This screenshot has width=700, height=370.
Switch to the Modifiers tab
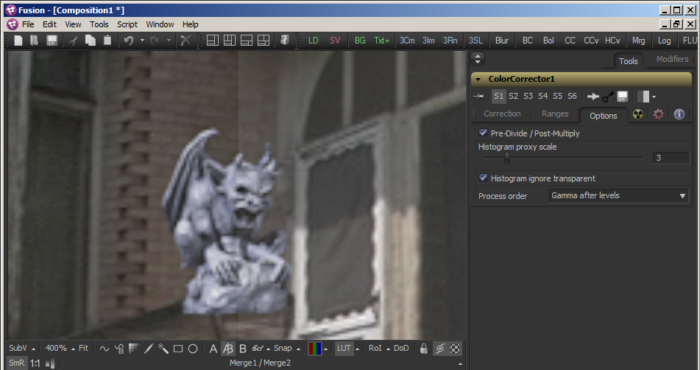(672, 59)
